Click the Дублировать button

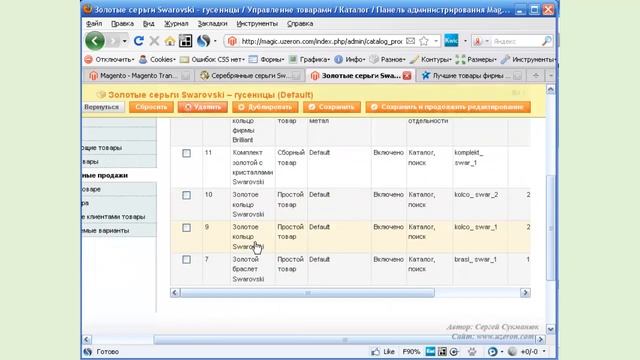[265, 107]
